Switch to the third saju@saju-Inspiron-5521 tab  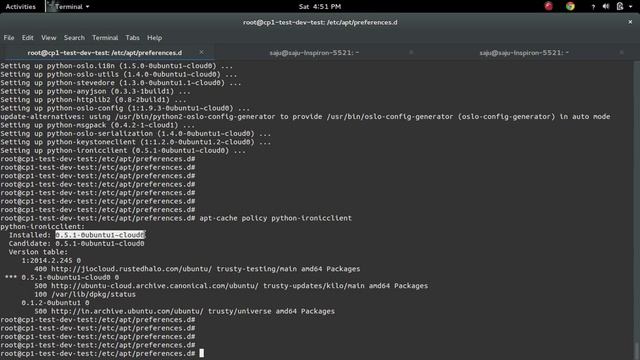(x=524, y=53)
